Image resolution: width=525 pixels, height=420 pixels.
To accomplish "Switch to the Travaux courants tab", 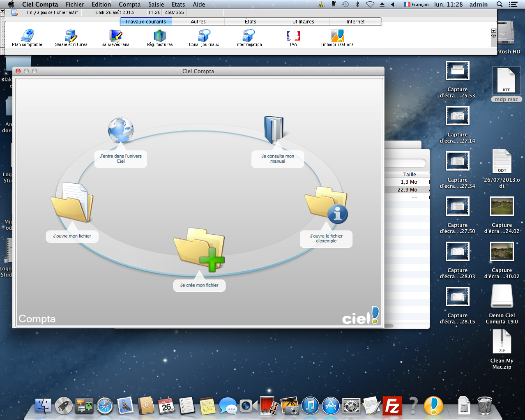I will coord(145,21).
